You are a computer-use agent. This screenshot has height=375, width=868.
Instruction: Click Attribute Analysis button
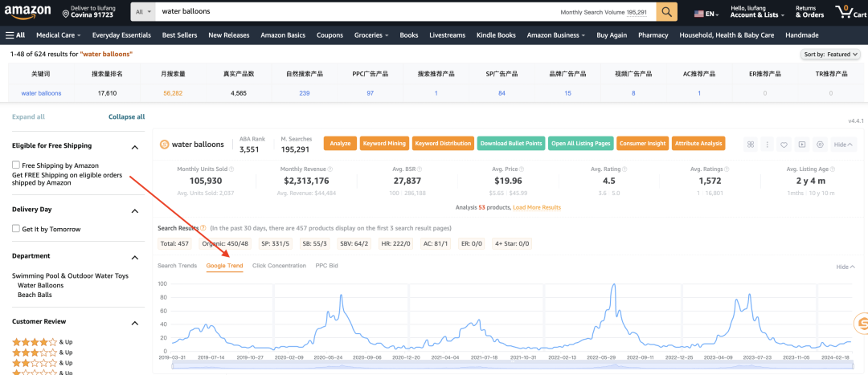click(x=698, y=143)
